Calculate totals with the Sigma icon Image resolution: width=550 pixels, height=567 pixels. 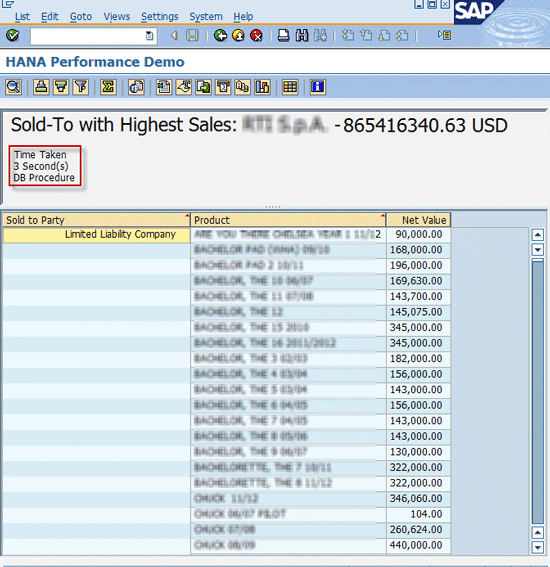[108, 87]
